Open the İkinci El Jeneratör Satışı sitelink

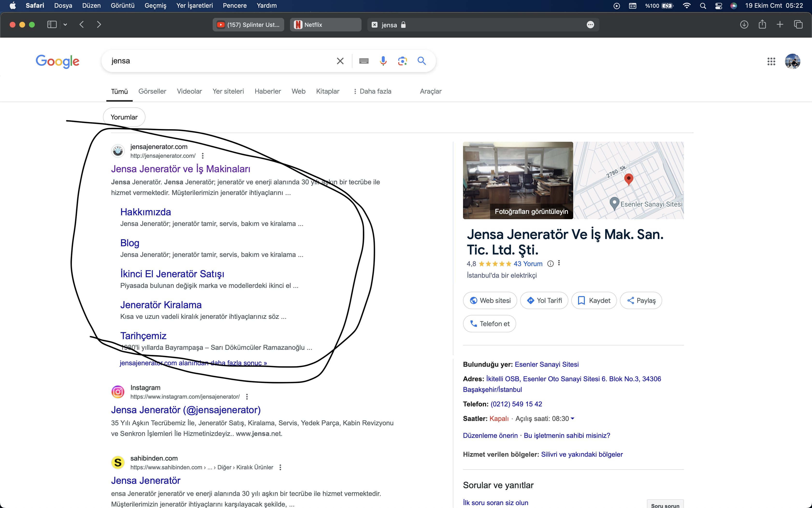[172, 274]
